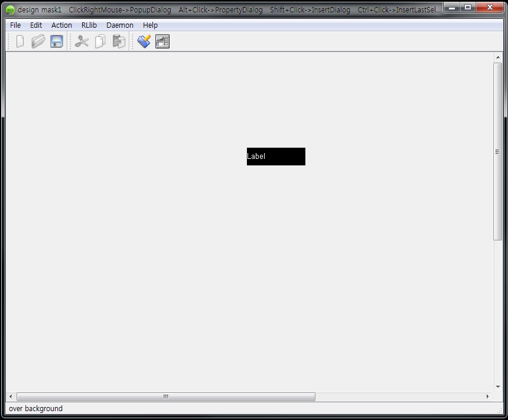Screen dimensions: 508x420
Task: Click the horizontal scrollbar thumb
Action: click(165, 396)
